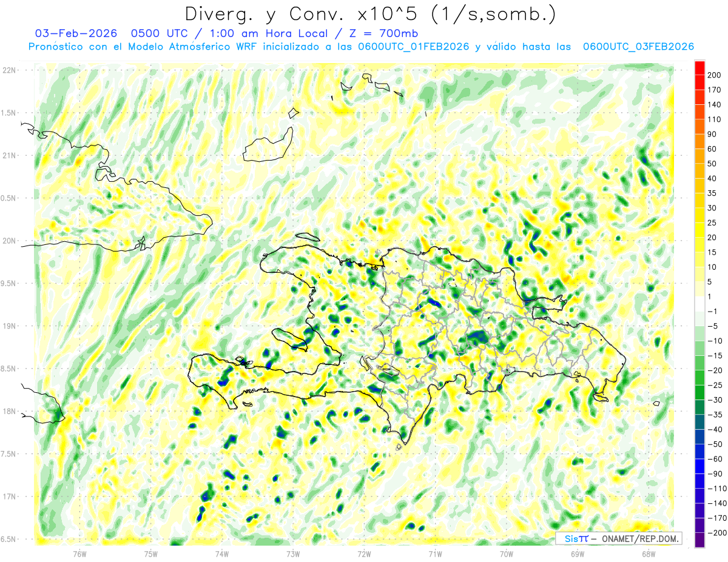Click the '200' value on the color scale

pos(713,75)
